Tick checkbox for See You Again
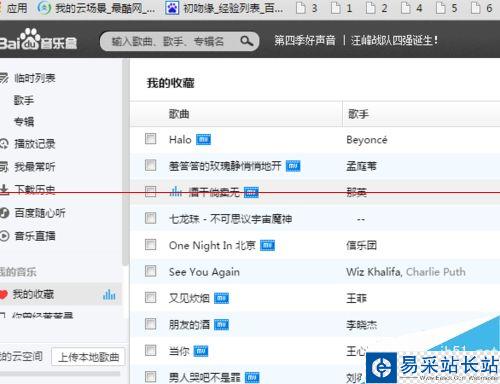Viewport: 500px width, 384px height. coord(150,271)
